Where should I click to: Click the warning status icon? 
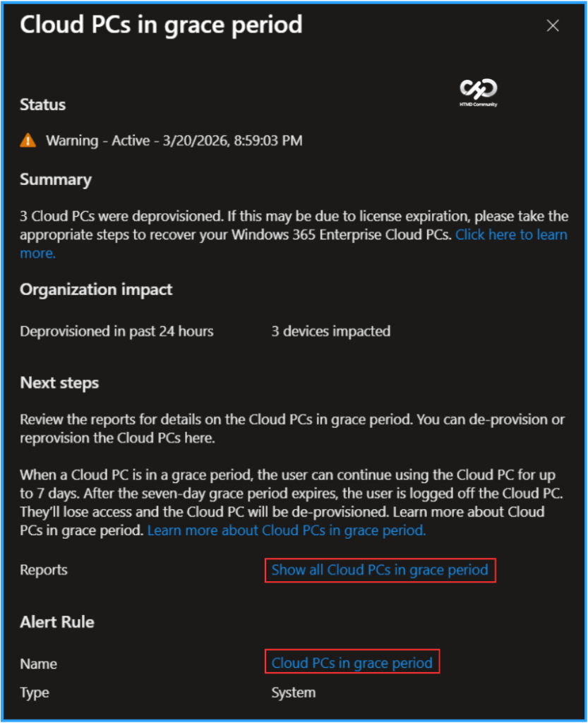point(28,141)
